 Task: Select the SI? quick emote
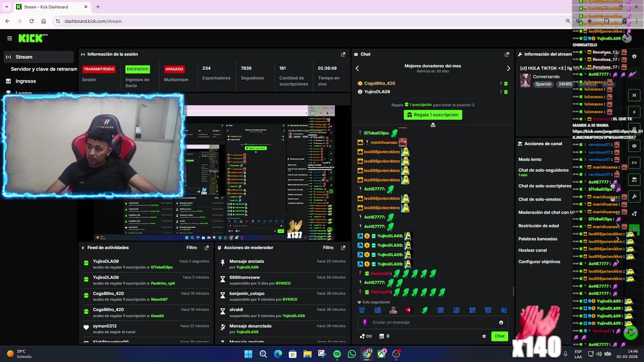[x=472, y=310]
